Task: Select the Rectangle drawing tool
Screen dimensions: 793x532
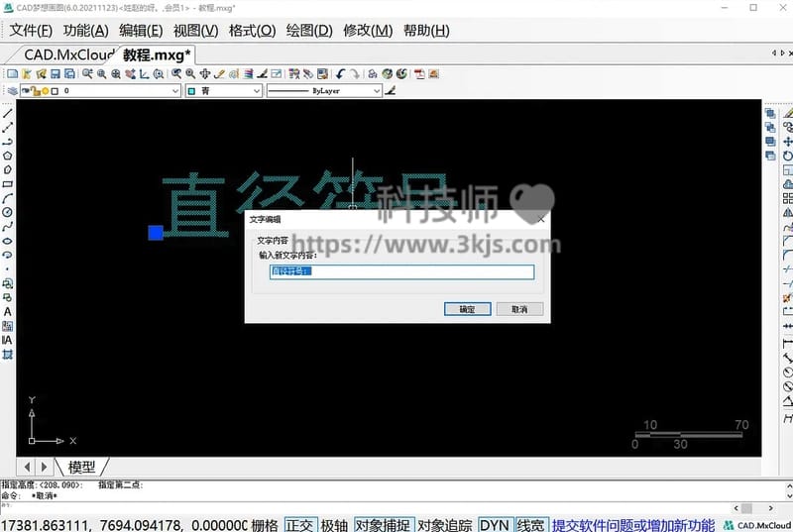Action: coord(7,184)
